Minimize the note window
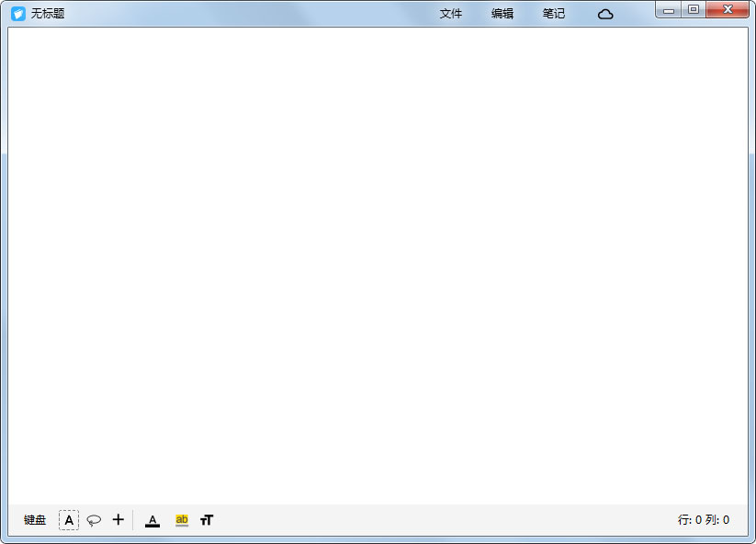756x544 pixels. pos(669,10)
